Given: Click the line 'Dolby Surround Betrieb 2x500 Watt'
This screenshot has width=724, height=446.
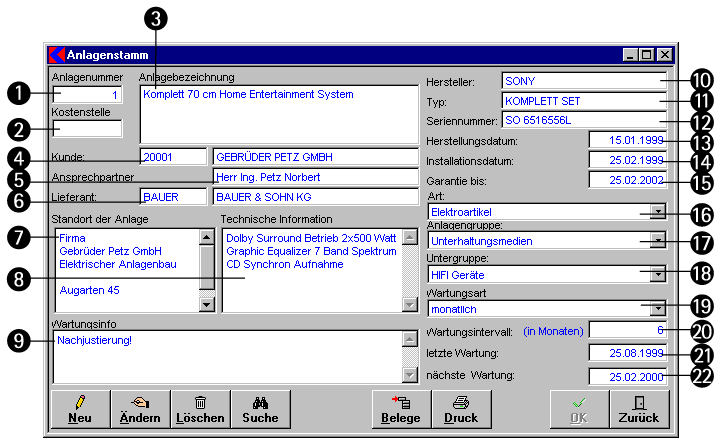Looking at the screenshot, I should coord(311,238).
